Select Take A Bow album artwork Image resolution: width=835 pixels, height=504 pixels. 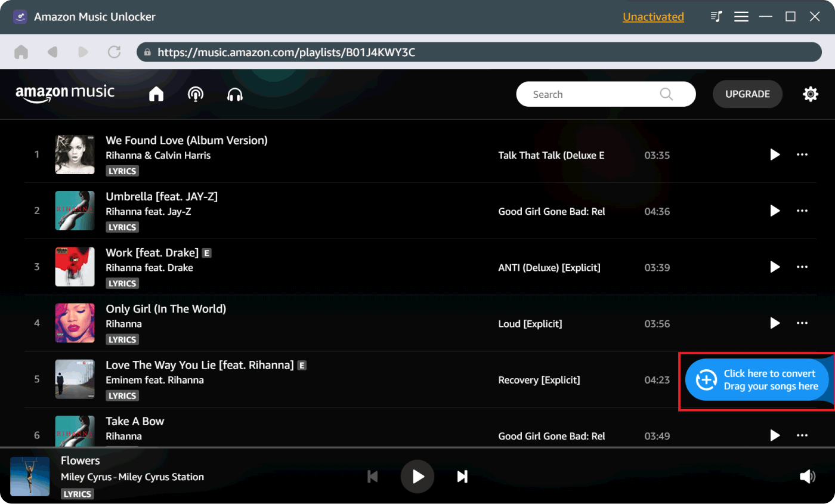point(75,431)
